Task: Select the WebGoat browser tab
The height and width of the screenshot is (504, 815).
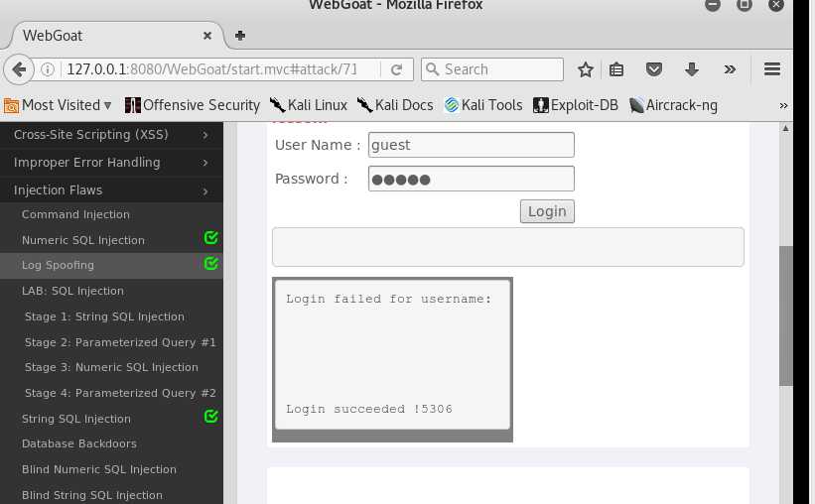Action: click(117, 36)
